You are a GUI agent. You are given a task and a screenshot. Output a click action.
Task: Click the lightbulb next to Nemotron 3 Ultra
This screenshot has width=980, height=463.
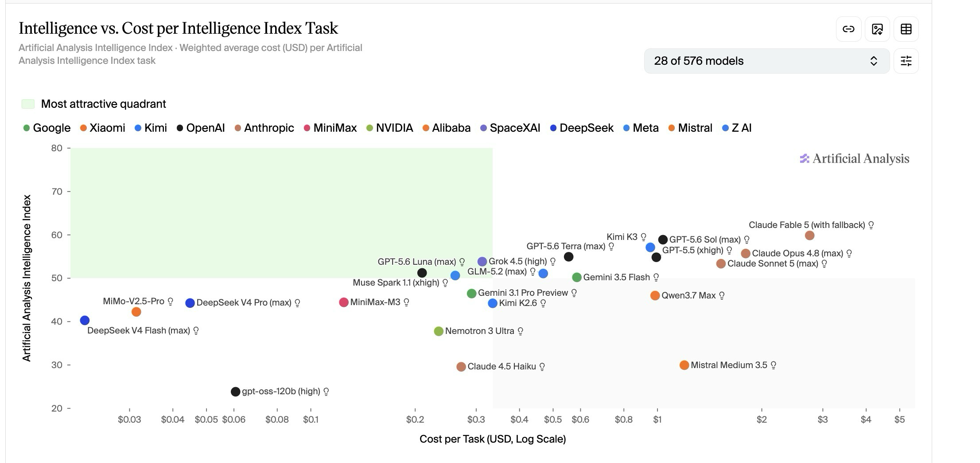click(521, 331)
